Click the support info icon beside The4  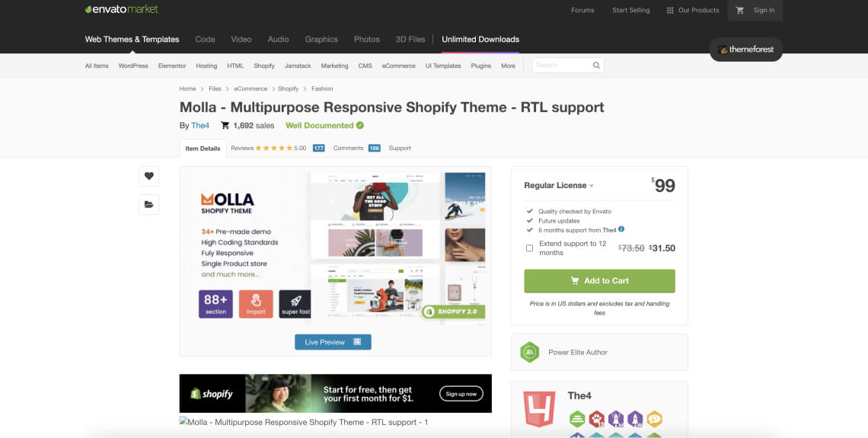tap(621, 229)
